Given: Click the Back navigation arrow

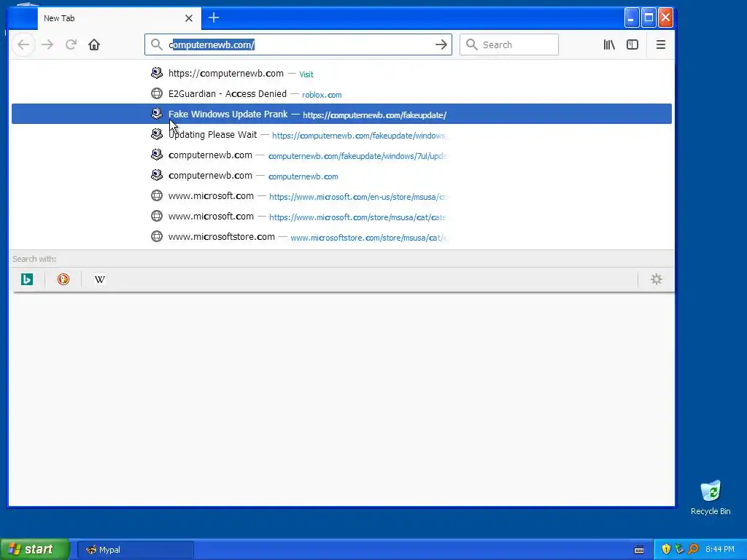Looking at the screenshot, I should (x=23, y=44).
